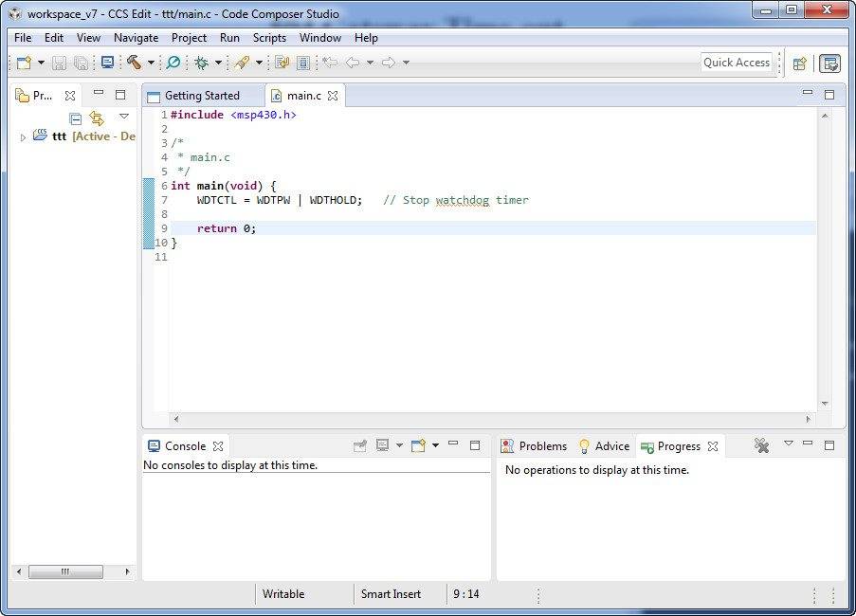The width and height of the screenshot is (856, 616).
Task: Click the magnifier Search toolbar icon
Action: pos(173,63)
